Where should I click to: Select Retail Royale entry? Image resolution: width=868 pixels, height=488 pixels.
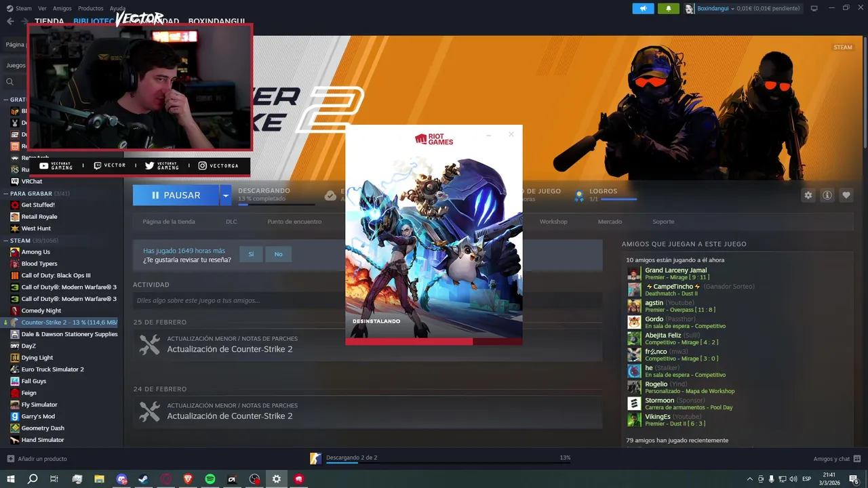click(x=39, y=216)
